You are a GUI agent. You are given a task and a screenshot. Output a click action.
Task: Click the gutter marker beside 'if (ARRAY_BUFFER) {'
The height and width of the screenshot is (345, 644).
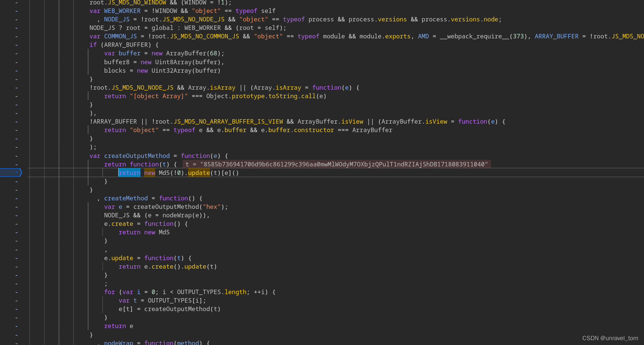[17, 45]
